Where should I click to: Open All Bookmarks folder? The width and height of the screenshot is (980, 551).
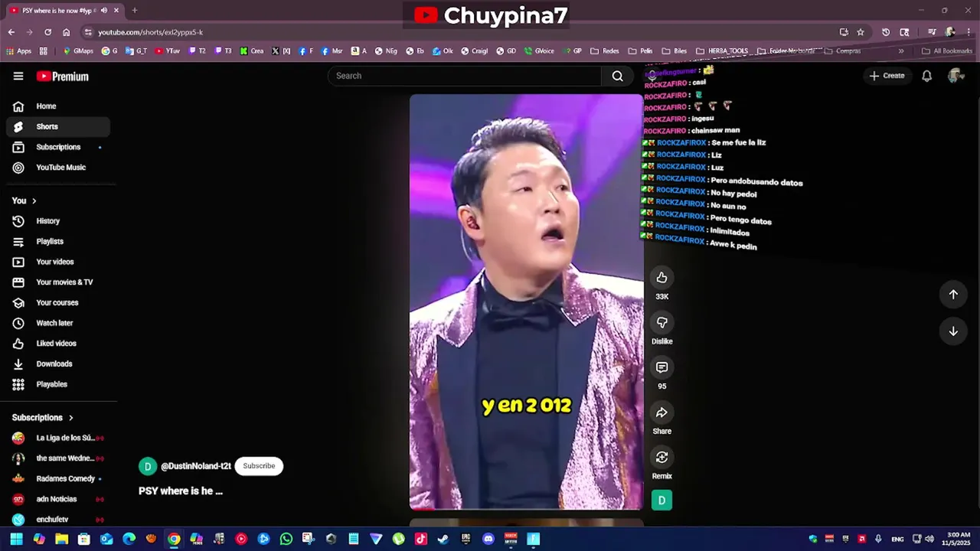click(947, 51)
